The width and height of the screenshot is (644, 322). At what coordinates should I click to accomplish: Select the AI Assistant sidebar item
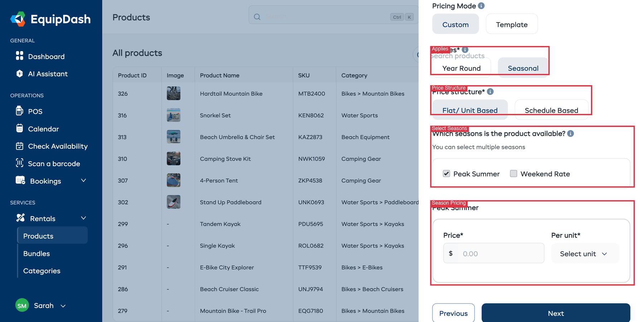[48, 74]
